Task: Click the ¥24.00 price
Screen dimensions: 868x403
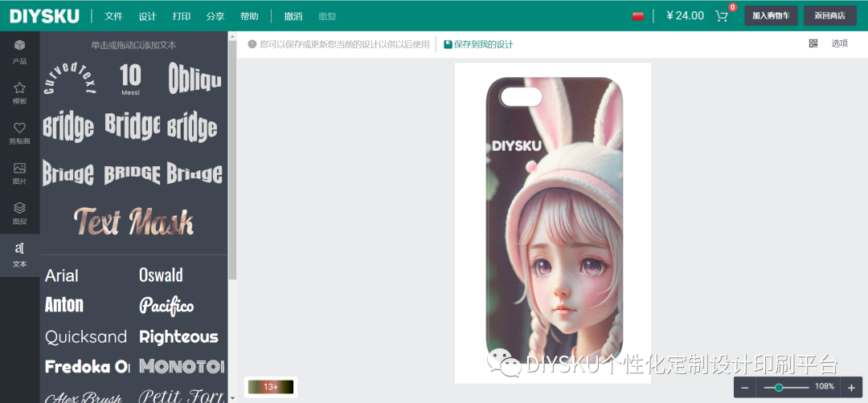Action: point(685,15)
